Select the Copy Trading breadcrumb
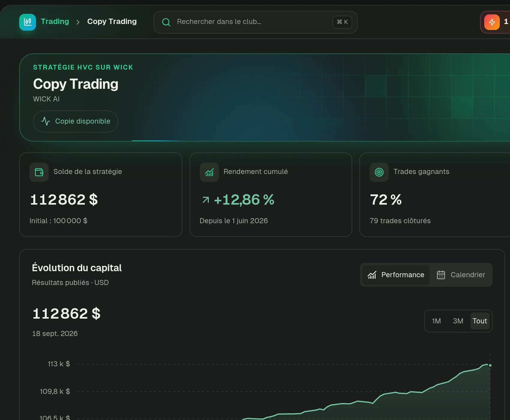Screen dimensions: 510x420 pyautogui.click(x=112, y=22)
